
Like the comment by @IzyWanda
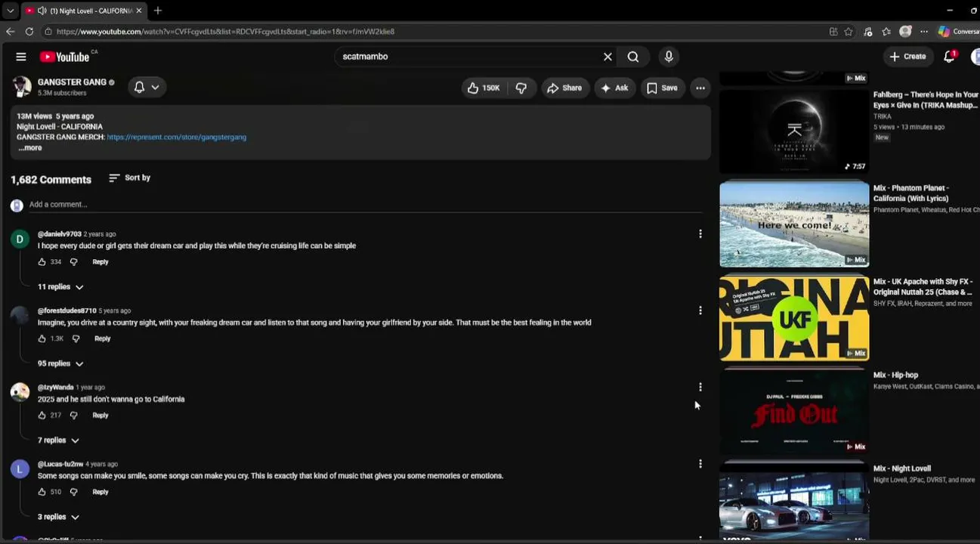click(x=42, y=416)
